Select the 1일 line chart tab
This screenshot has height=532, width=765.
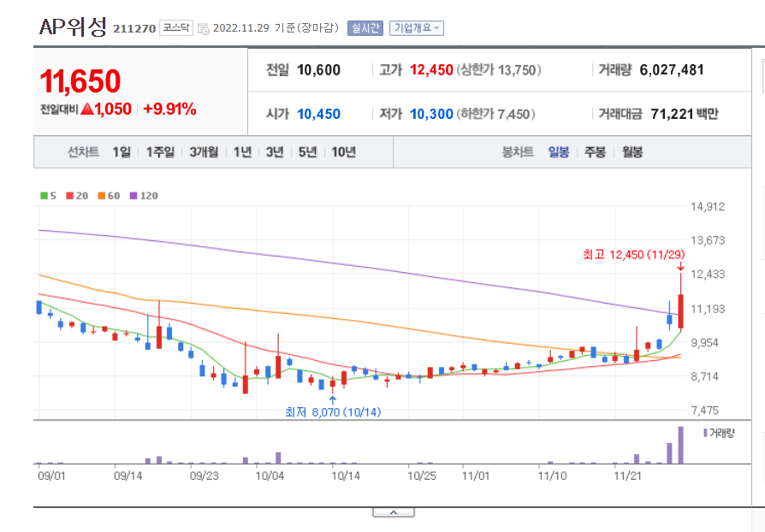point(122,152)
